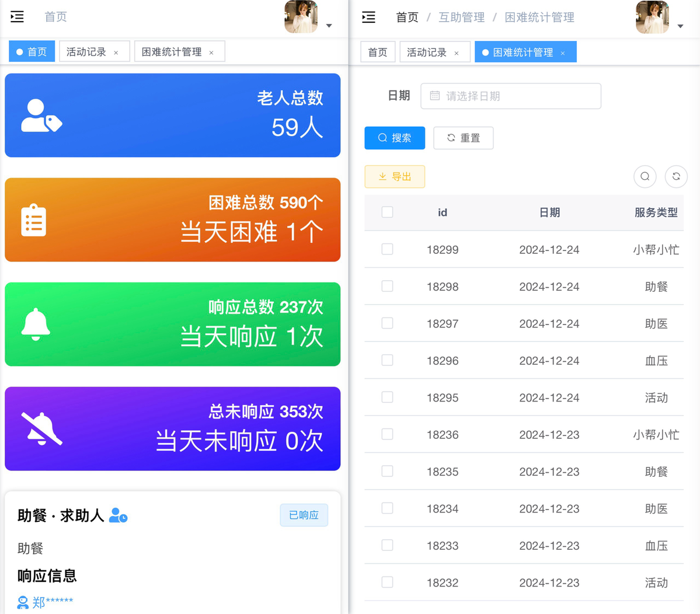700x614 pixels.
Task: Click the blue 搜索 button
Action: [x=395, y=138]
